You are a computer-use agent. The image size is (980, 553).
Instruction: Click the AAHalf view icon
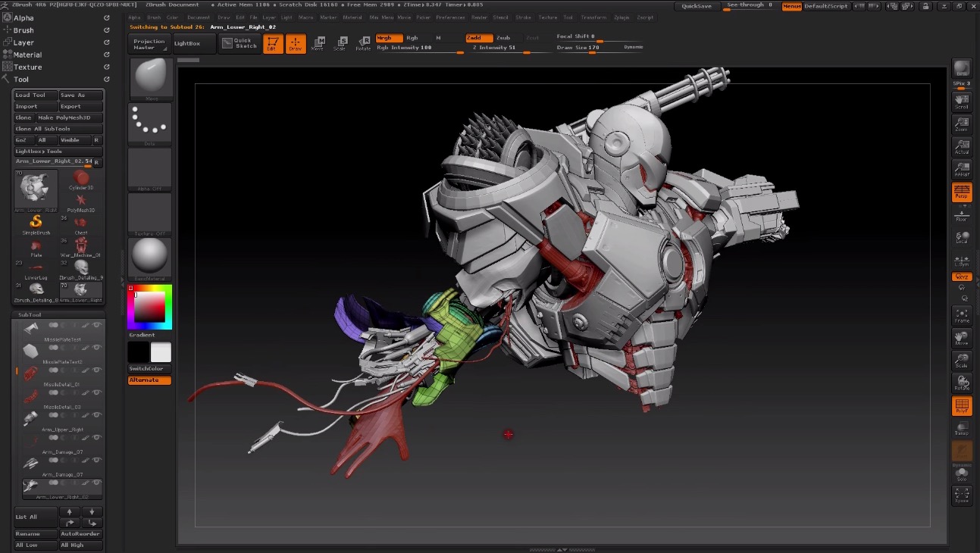tap(962, 170)
